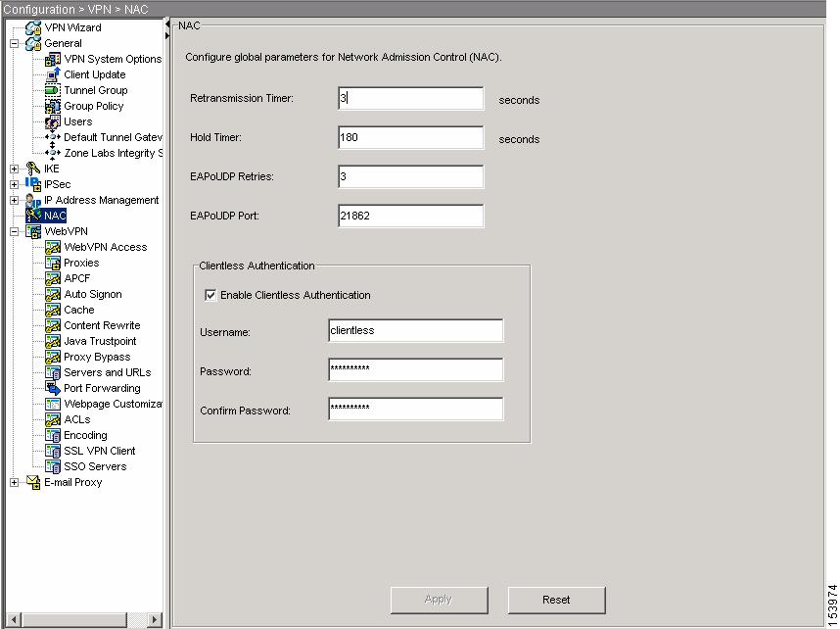840x629 pixels.
Task: Collapse the navigation pane with splitter arrow
Action: point(167,24)
